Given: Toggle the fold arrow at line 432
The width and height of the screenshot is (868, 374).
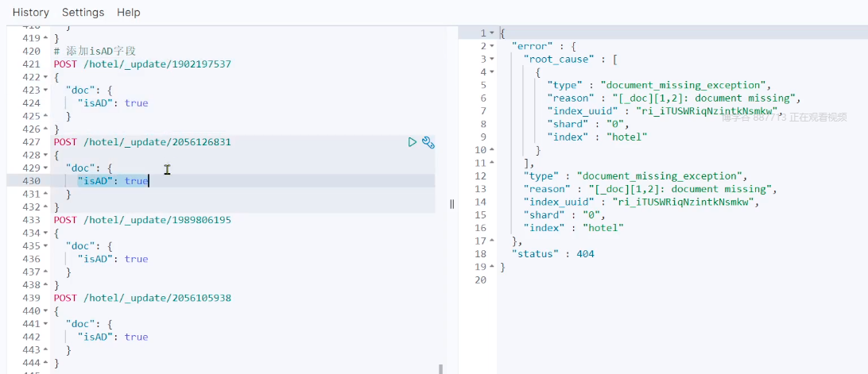Looking at the screenshot, I should 46,207.
